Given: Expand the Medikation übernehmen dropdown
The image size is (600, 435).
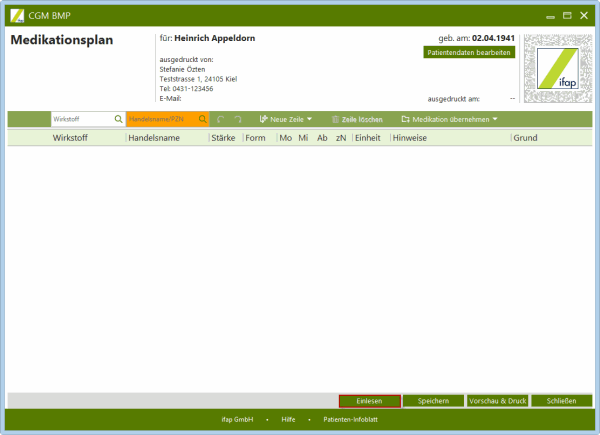Looking at the screenshot, I should (x=449, y=119).
